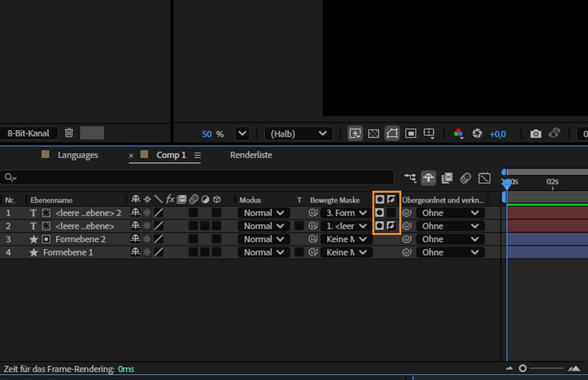Toggle shy switch for Formebene 1

[135, 253]
